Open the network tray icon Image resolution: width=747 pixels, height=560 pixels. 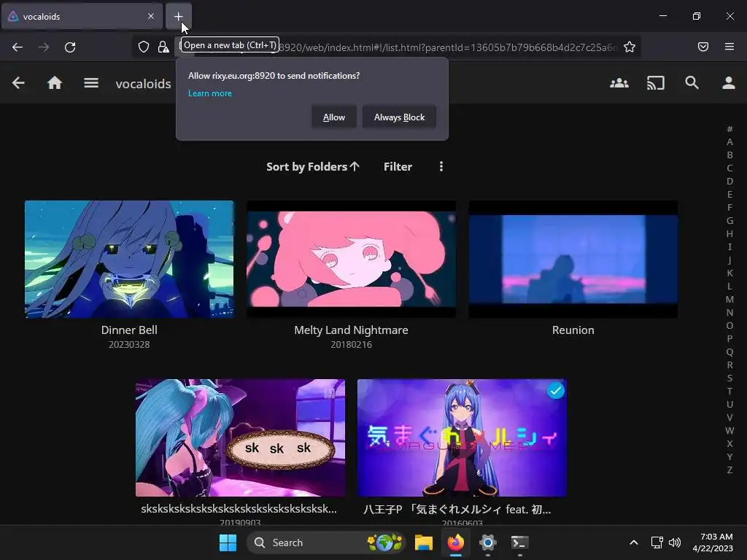tap(657, 542)
